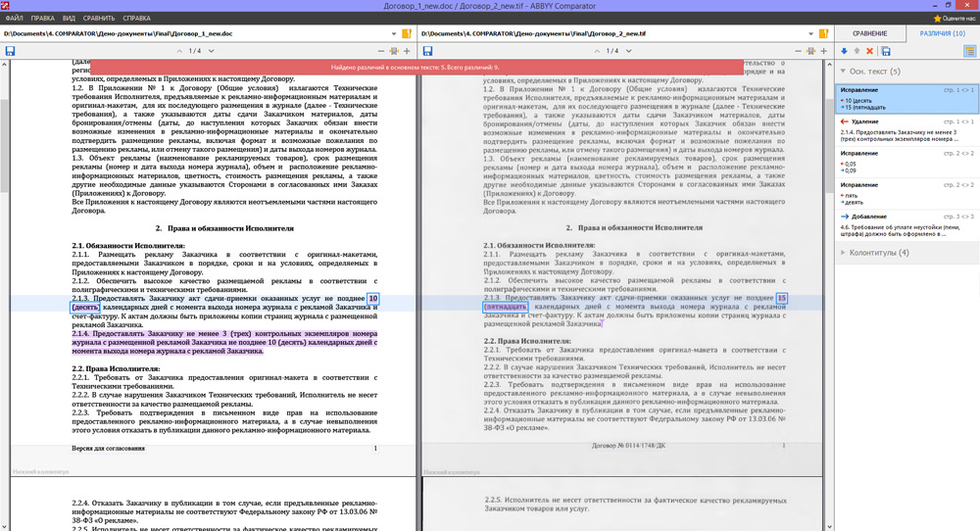Collapse the Осн. текст (5) group
Image resolution: width=980 pixels, height=531 pixels.
pyautogui.click(x=844, y=72)
